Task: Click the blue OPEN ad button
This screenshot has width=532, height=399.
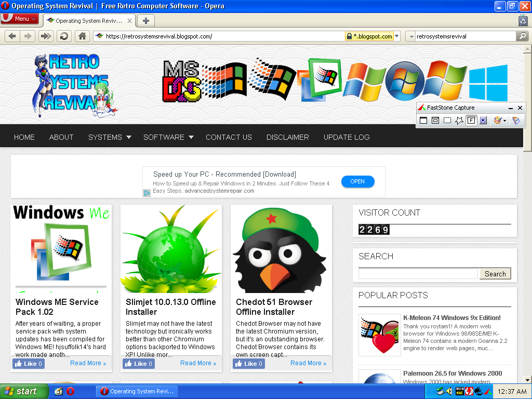Action: [x=357, y=181]
